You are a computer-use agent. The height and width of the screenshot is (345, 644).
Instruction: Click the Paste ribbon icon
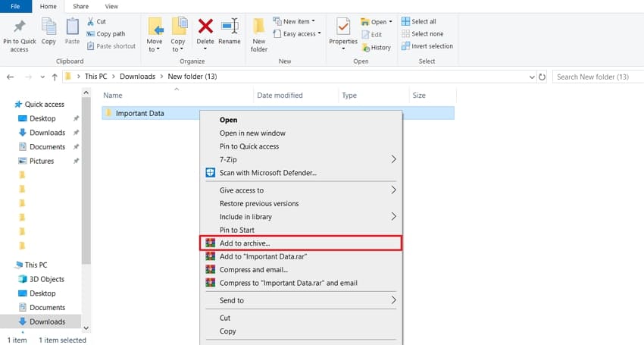coord(72,27)
